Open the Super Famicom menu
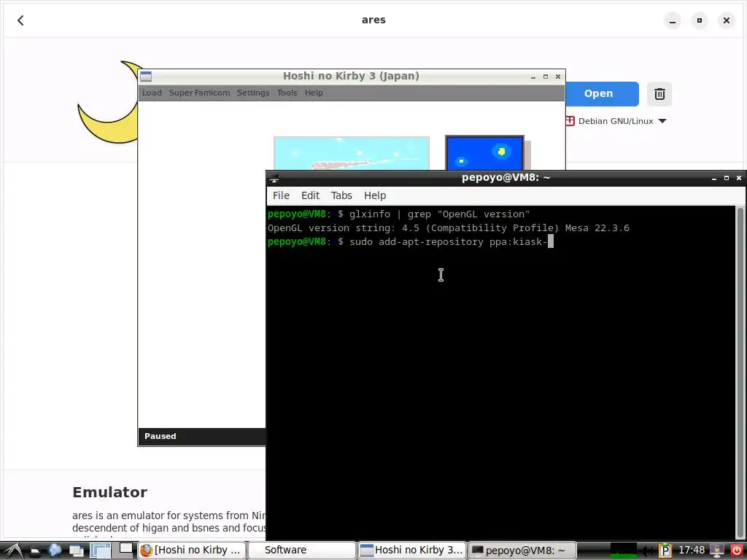This screenshot has width=747, height=560. coord(200,93)
